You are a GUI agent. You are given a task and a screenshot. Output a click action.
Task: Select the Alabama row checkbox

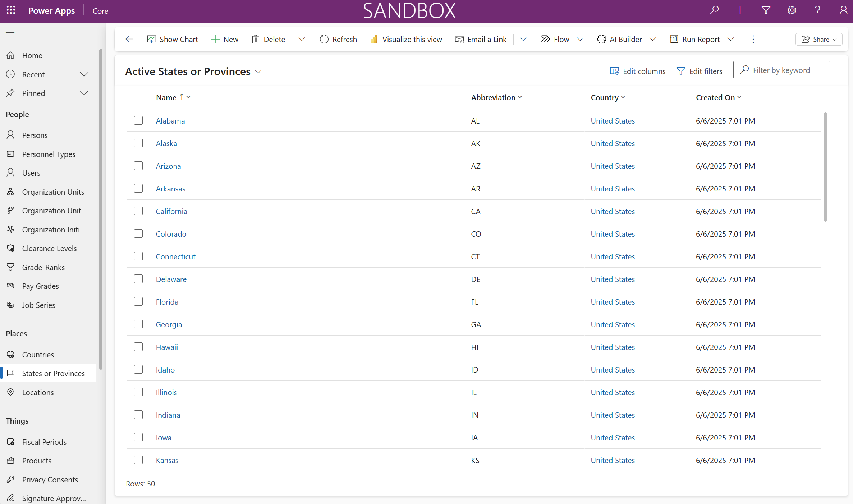pyautogui.click(x=138, y=120)
